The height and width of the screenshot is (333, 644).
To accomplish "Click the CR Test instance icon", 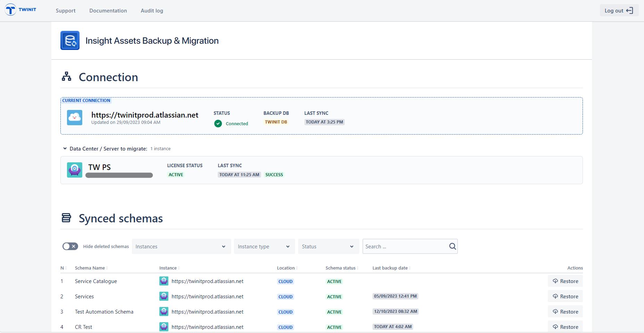I will (164, 327).
